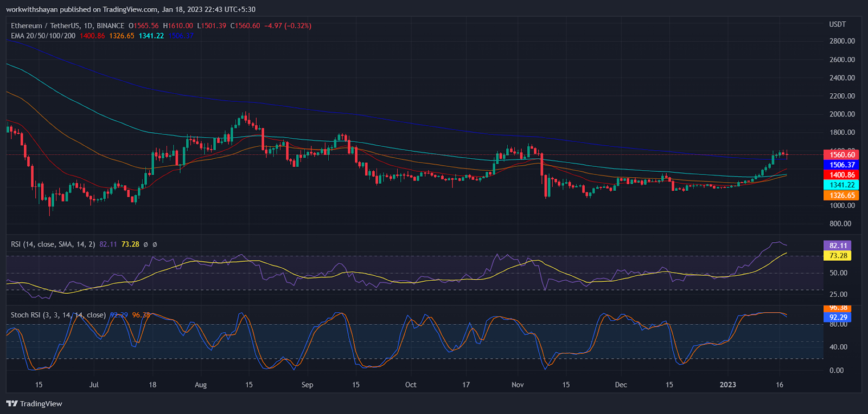Click the 2600.00 price axis label
The image size is (868, 414).
(842, 60)
